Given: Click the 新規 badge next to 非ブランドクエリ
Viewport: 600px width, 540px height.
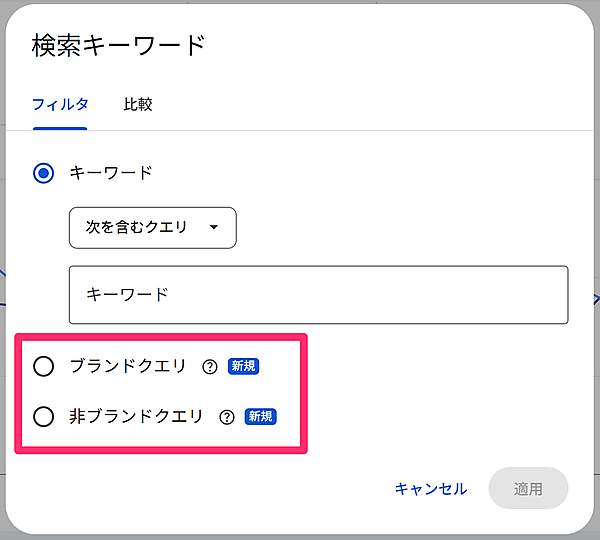Looking at the screenshot, I should pyautogui.click(x=260, y=416).
